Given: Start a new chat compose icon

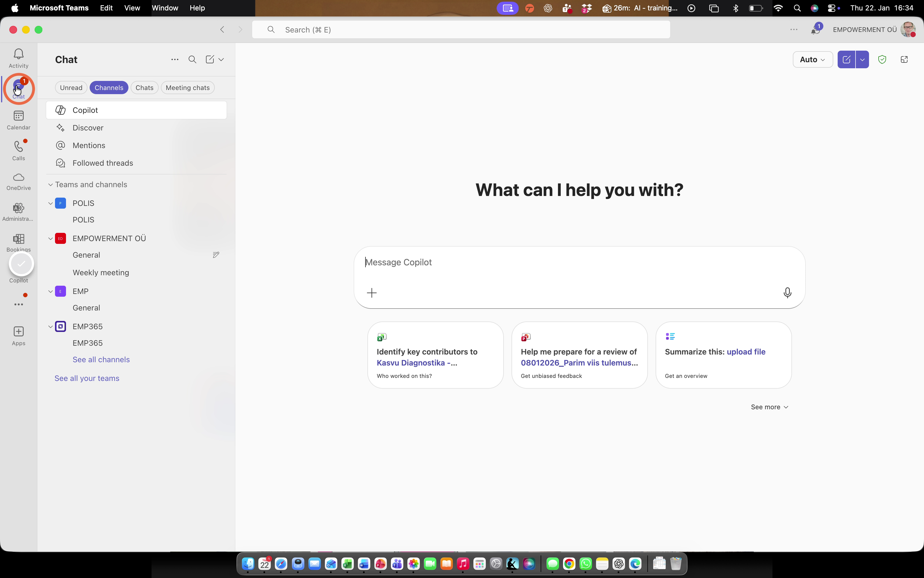Looking at the screenshot, I should click(210, 59).
